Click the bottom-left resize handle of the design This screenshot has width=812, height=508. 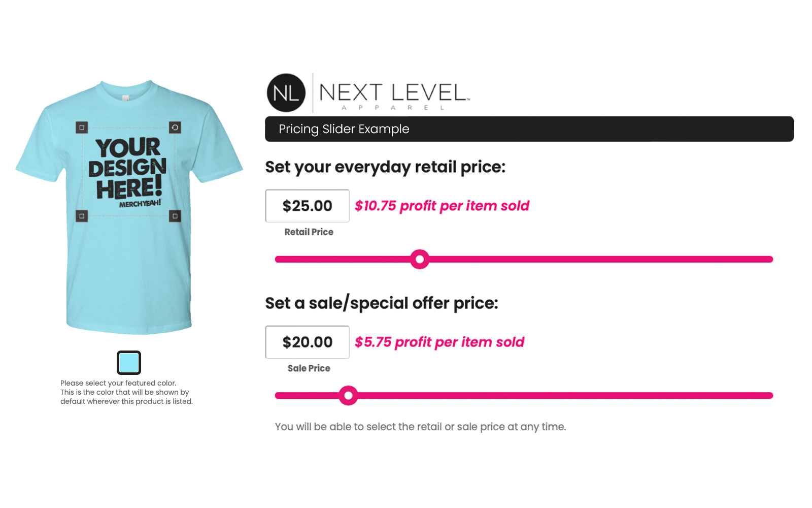pos(82,216)
